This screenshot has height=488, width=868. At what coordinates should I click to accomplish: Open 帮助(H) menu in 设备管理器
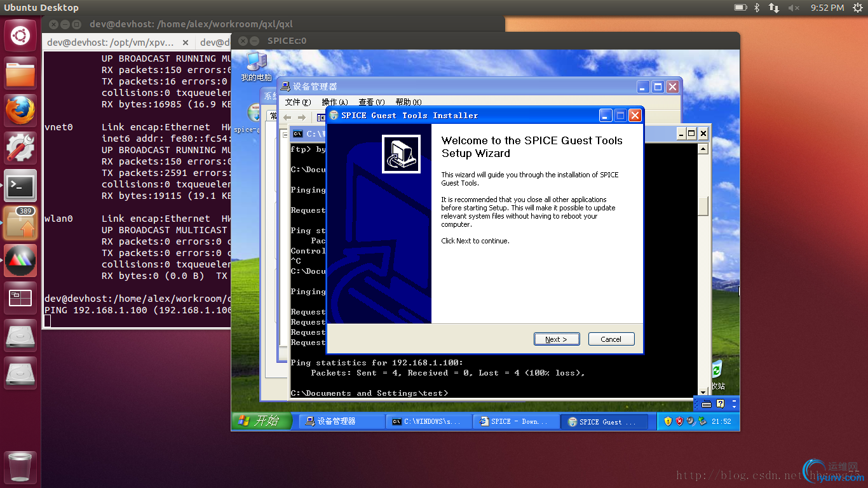(409, 102)
